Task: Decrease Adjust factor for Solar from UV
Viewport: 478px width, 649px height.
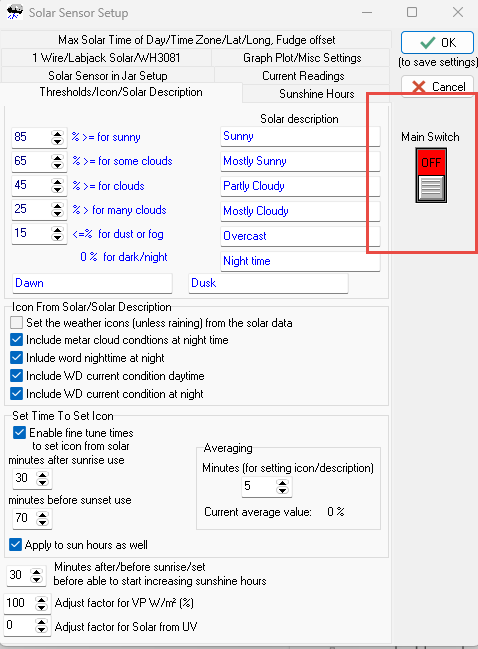Action: 41,629
